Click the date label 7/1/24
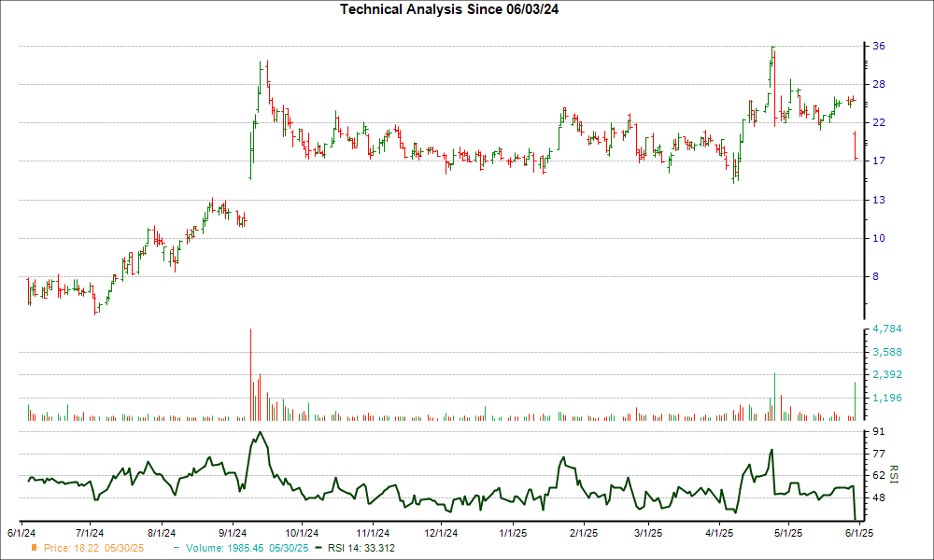The height and width of the screenshot is (560, 934). [x=90, y=533]
